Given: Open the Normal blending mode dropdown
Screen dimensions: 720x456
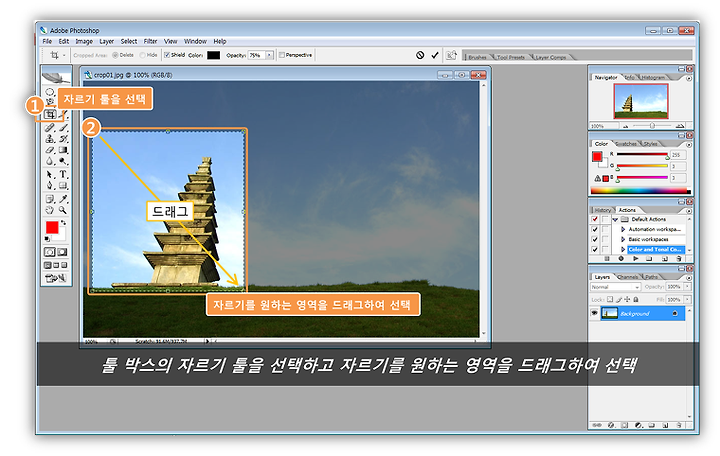Looking at the screenshot, I should (x=637, y=287).
